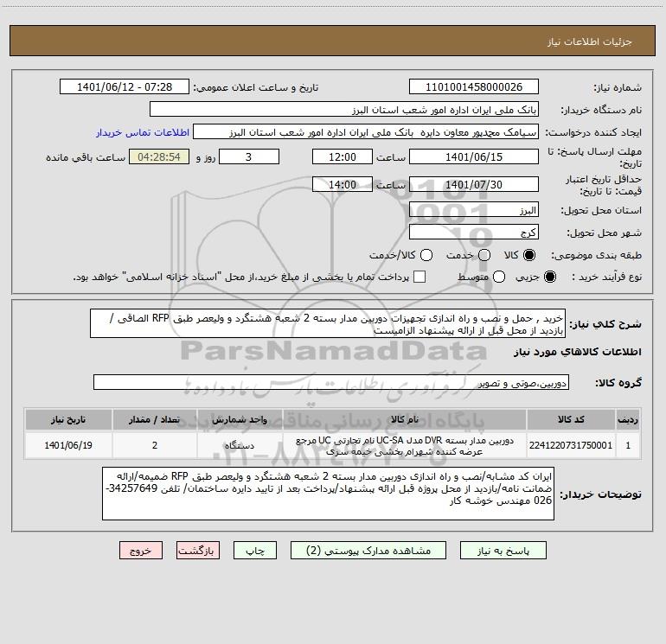Click the بازگشت back button
The image size is (666, 644).
click(198, 551)
